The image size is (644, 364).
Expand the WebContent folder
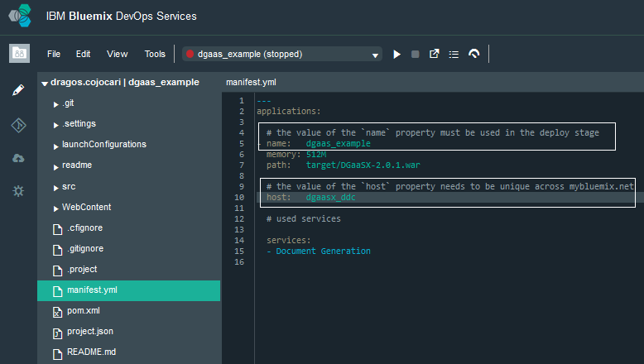[55, 208]
